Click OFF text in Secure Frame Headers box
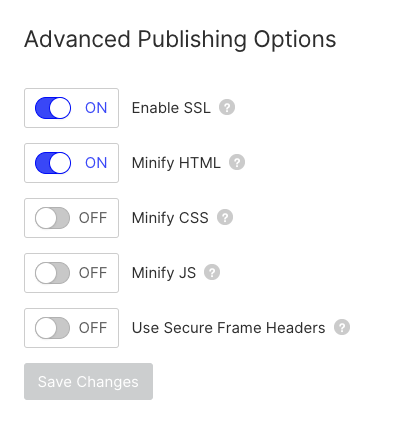Screen dimensions: 414x434 [93, 328]
